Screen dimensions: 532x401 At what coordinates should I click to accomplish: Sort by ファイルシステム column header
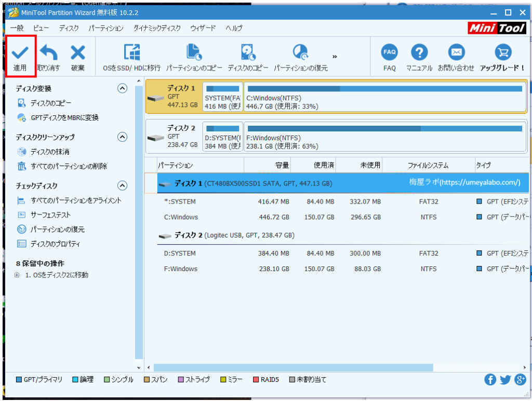click(x=428, y=165)
